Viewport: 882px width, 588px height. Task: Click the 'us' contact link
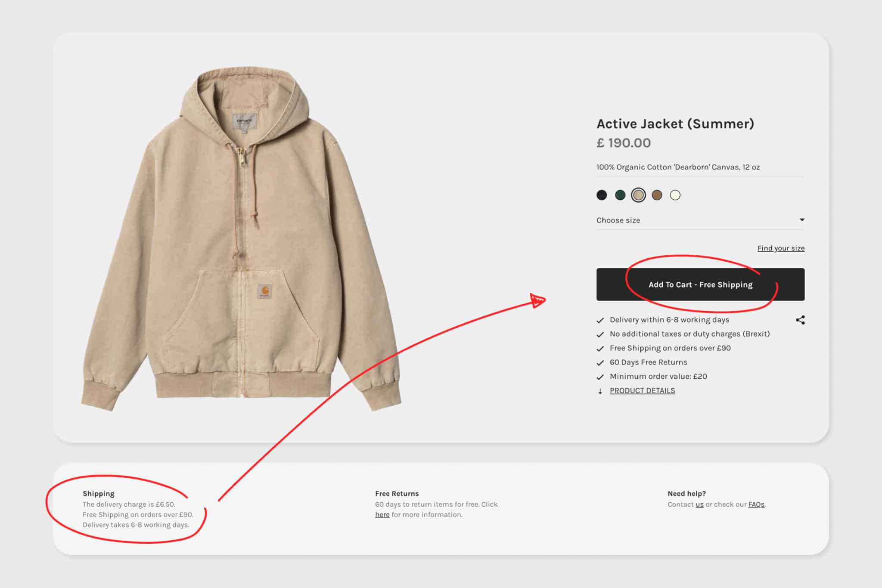tap(700, 504)
